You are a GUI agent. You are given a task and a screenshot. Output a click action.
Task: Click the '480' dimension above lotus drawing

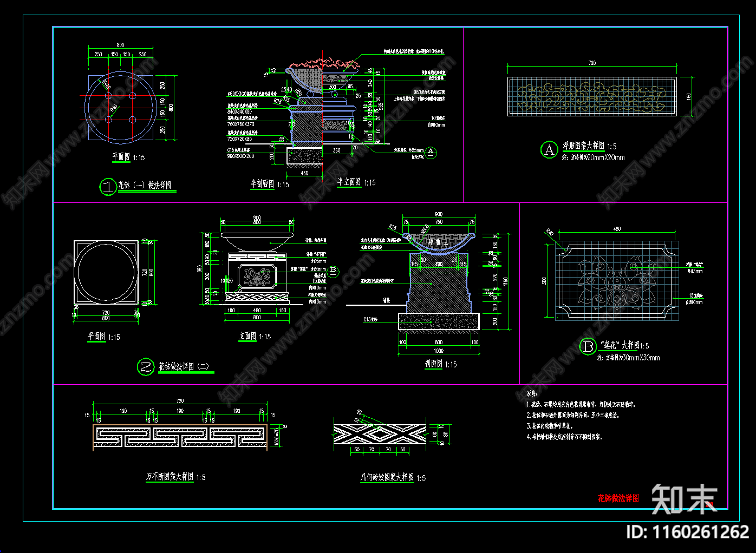617,229
